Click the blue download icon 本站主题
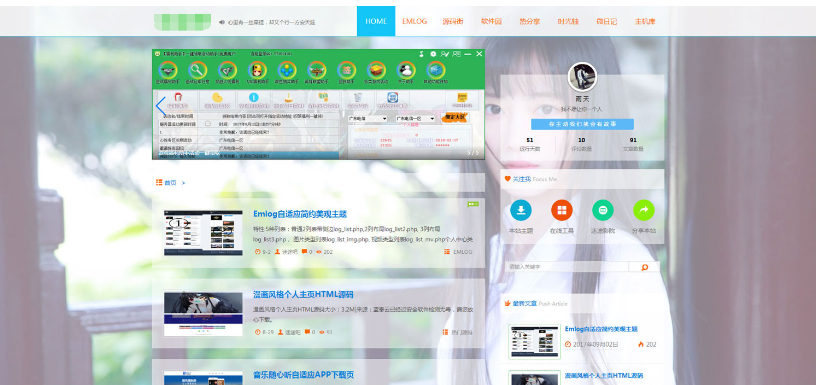Image resolution: width=816 pixels, height=385 pixels. [x=521, y=210]
